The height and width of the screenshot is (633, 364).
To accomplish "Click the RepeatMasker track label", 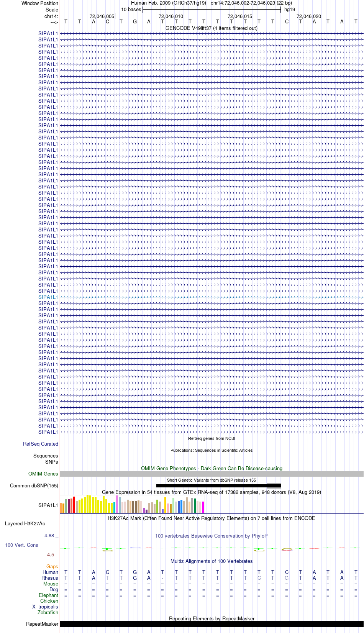I will (x=42, y=624).
